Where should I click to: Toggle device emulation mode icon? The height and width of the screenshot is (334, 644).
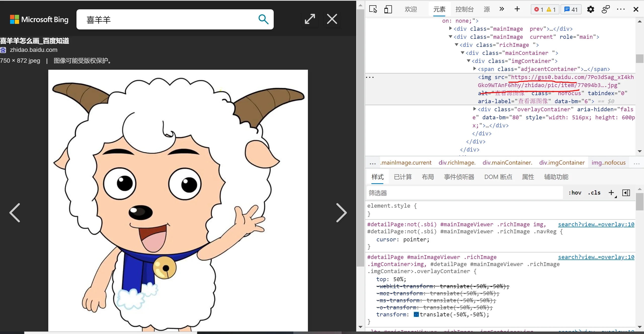[388, 9]
